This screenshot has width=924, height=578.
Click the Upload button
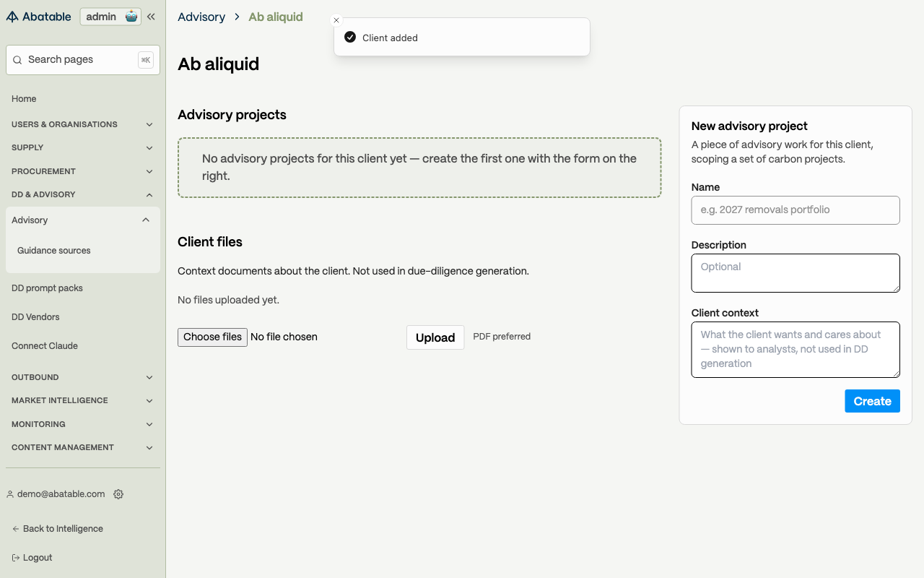(435, 337)
